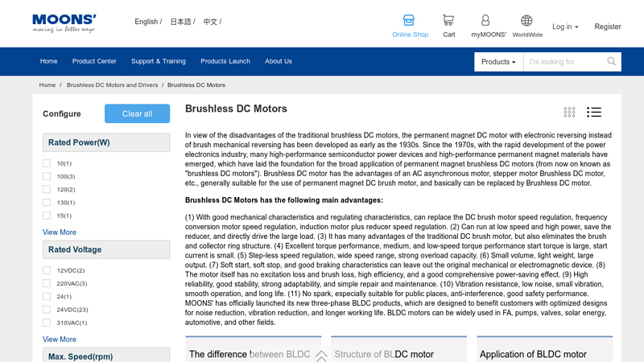Click the search magnifier icon
644x362 pixels.
[612, 62]
